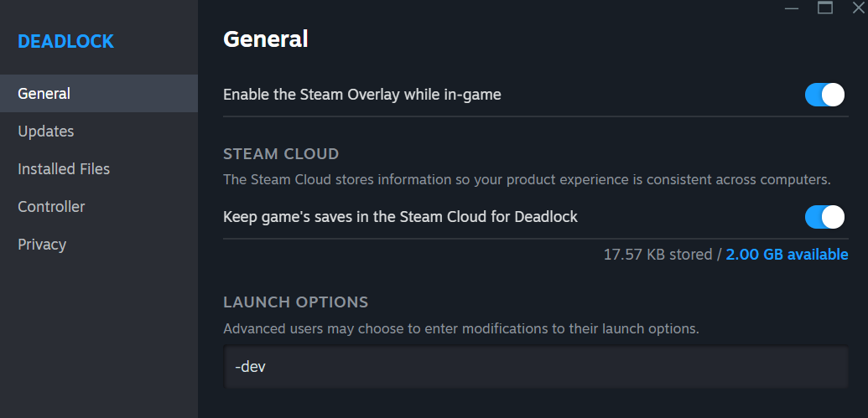Switch to the Installed Files section

click(x=64, y=169)
